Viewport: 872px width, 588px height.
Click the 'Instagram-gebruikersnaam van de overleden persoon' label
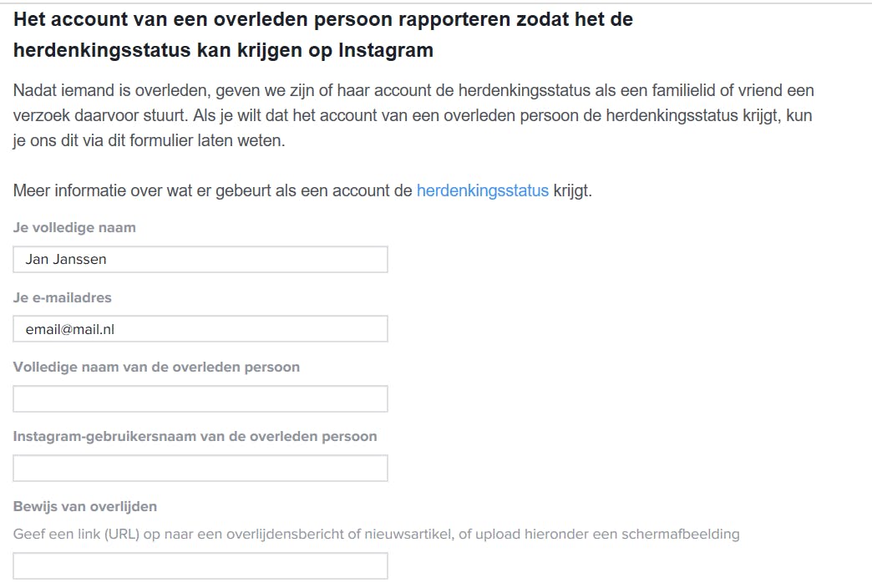[x=195, y=436]
